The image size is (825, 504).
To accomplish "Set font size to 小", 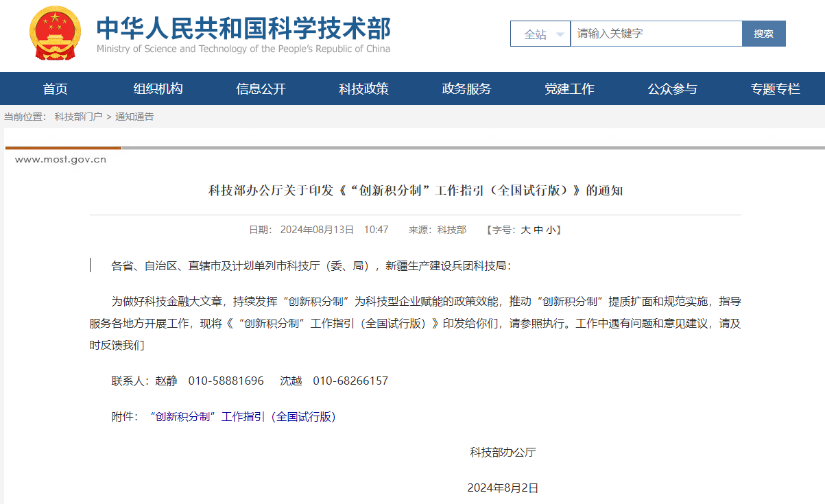I will tap(551, 230).
